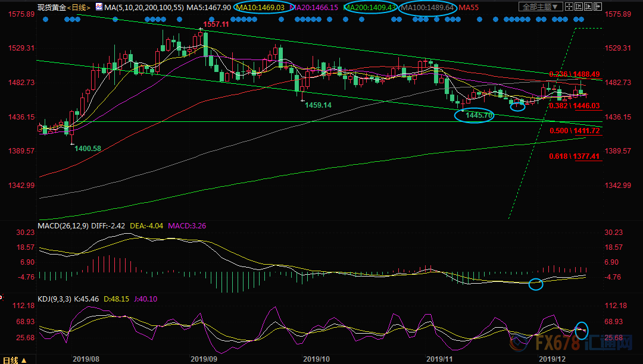Image resolution: width=643 pixels, height=364 pixels.
Task: Click the 0.618 Fibonacci level at 1377.41
Action: (573, 157)
